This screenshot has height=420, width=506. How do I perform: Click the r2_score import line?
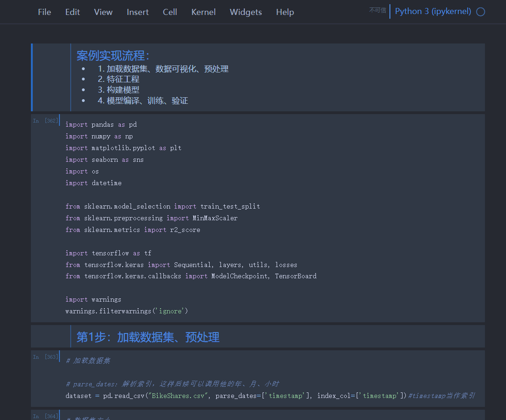132,230
